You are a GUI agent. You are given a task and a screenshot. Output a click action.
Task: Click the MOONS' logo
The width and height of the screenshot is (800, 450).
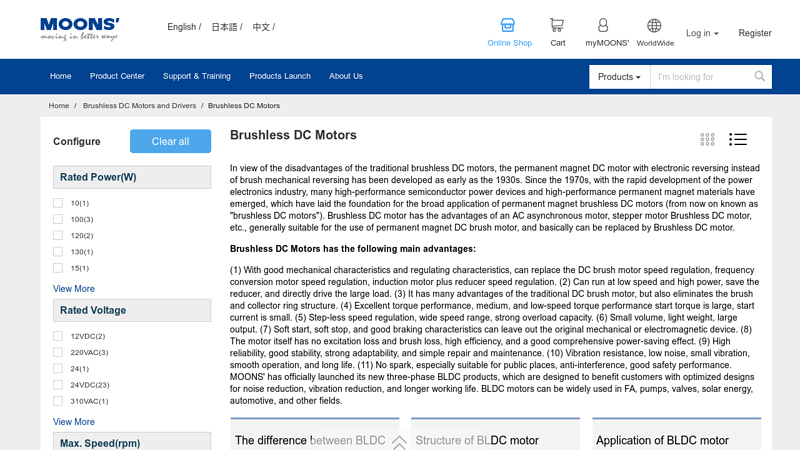point(80,28)
